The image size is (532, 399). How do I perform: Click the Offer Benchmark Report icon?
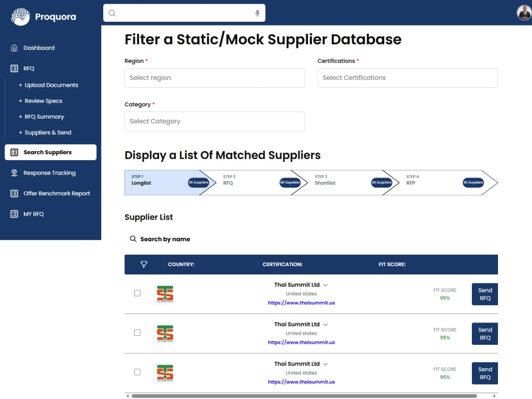coord(14,194)
